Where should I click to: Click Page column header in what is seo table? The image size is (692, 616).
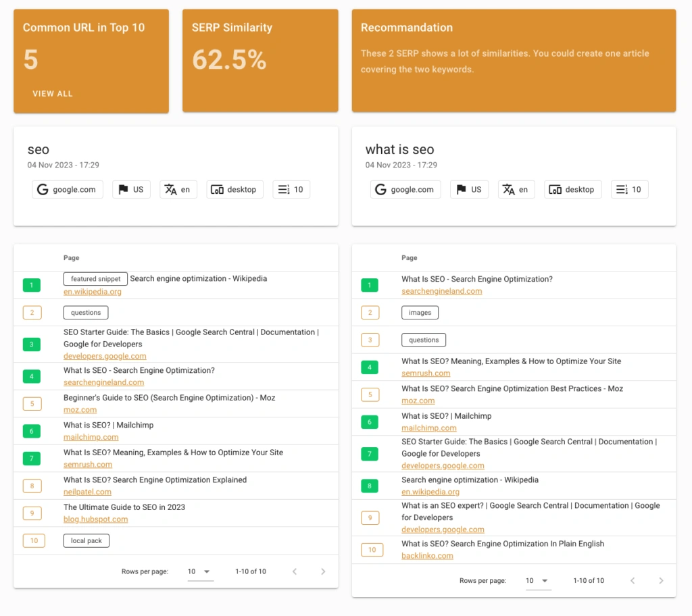409,258
